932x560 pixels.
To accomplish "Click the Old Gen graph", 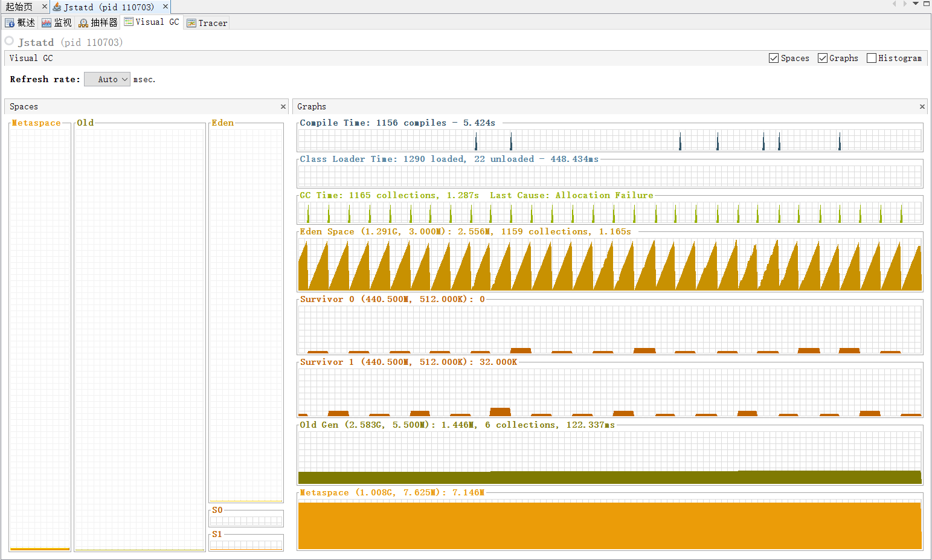I will tap(610, 457).
